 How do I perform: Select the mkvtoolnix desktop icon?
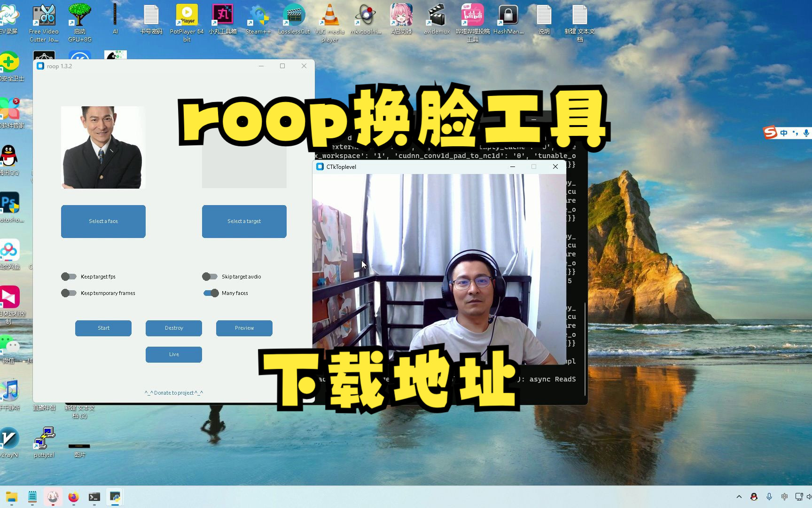coord(366,19)
